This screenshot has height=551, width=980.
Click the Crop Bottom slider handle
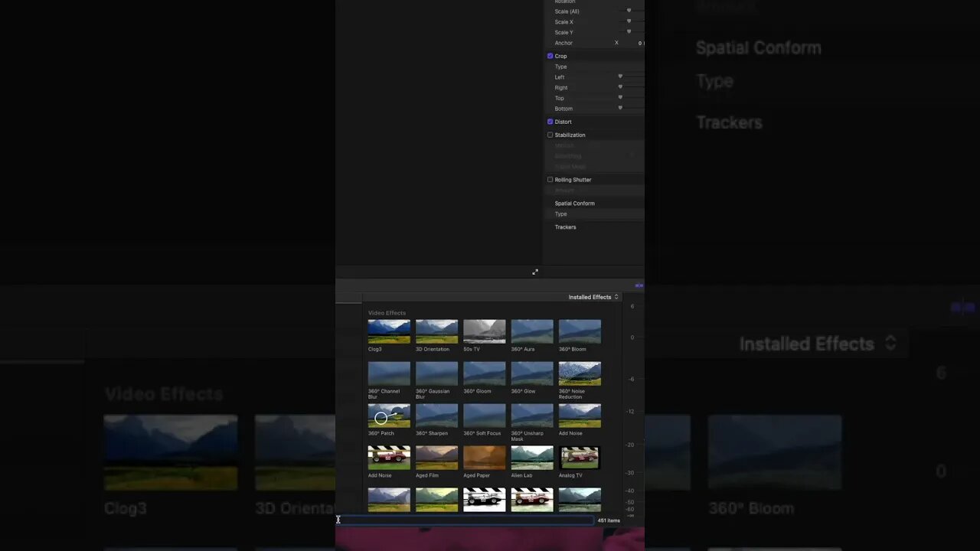620,108
